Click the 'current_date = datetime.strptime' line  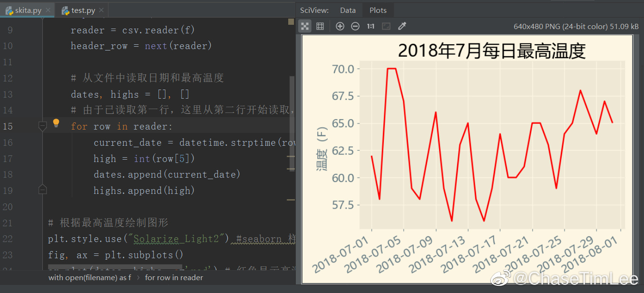click(195, 142)
